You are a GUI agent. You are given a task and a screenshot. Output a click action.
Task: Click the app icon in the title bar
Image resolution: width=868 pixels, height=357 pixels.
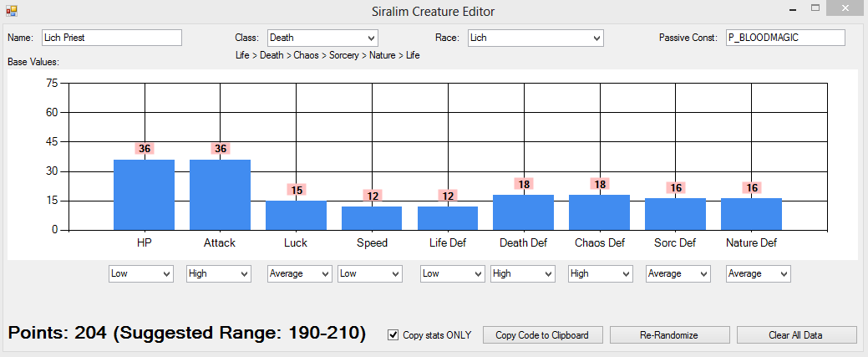(x=11, y=10)
